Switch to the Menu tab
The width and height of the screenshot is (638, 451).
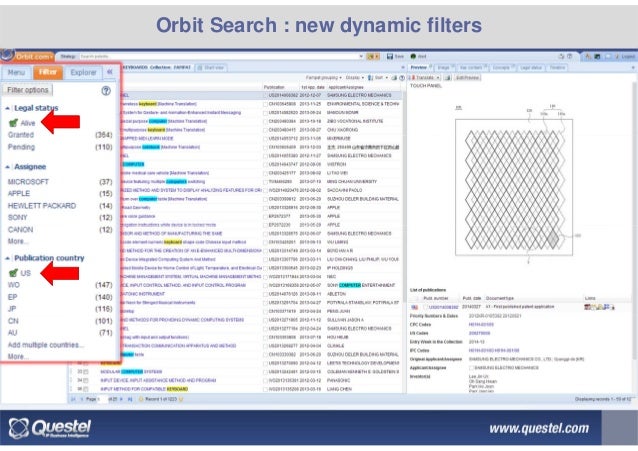tap(16, 72)
